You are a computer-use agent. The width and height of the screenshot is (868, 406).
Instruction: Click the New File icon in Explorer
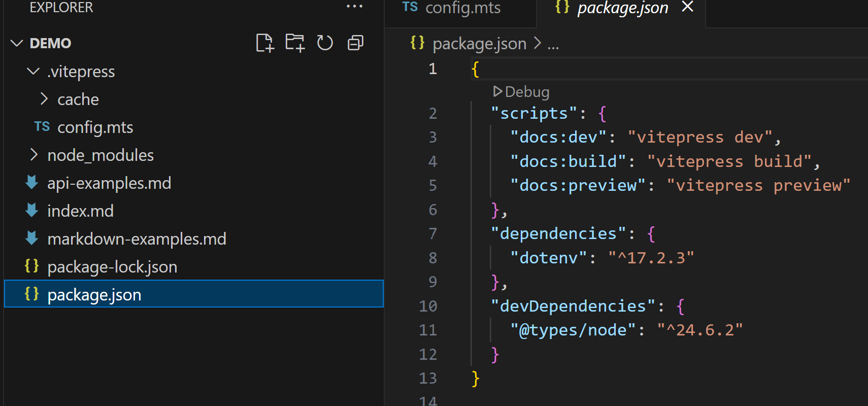(x=264, y=43)
